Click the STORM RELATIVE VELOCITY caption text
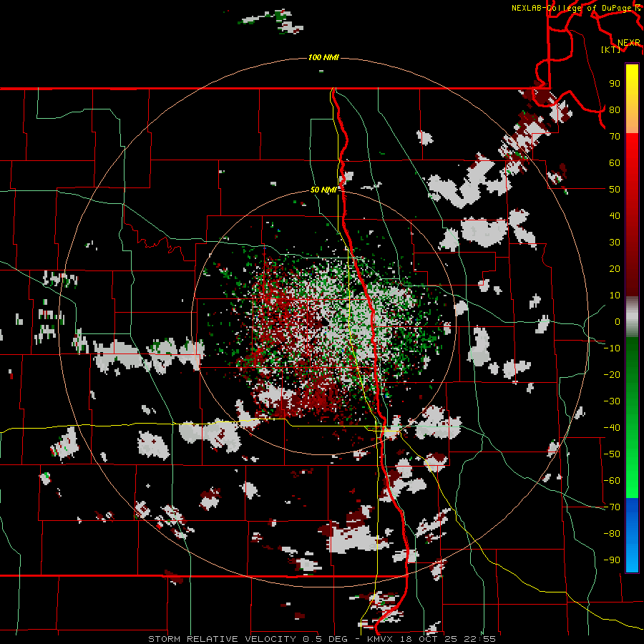This screenshot has width=644, height=644. (x=222, y=639)
